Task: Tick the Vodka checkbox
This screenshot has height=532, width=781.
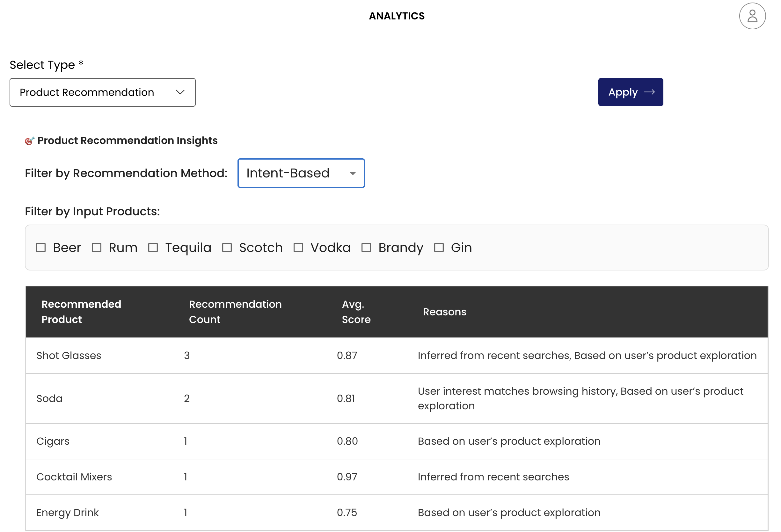Action: [298, 248]
